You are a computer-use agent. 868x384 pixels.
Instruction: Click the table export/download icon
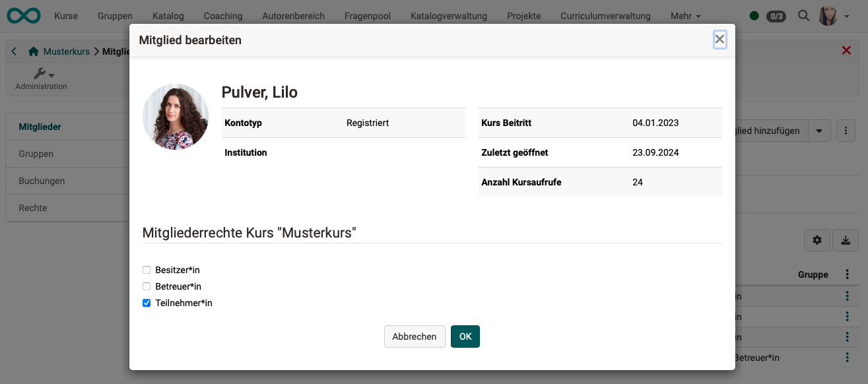846,240
